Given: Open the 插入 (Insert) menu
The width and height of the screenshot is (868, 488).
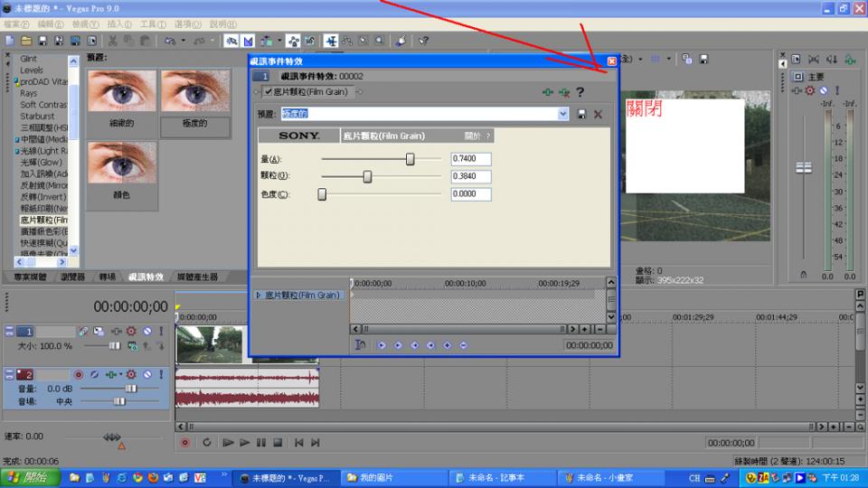Looking at the screenshot, I should [x=118, y=23].
